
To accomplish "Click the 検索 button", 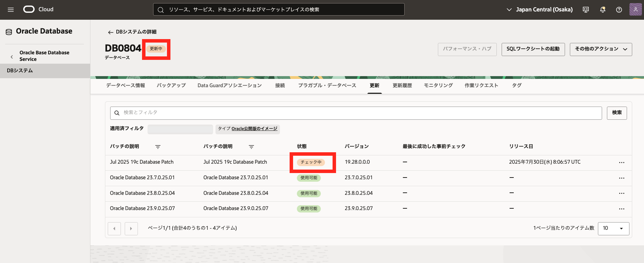I will click(617, 113).
